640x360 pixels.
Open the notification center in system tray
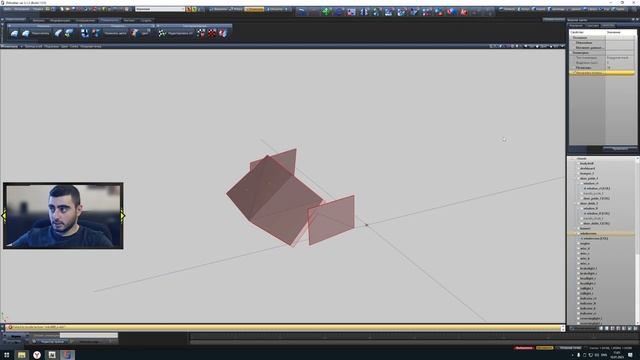click(631, 355)
